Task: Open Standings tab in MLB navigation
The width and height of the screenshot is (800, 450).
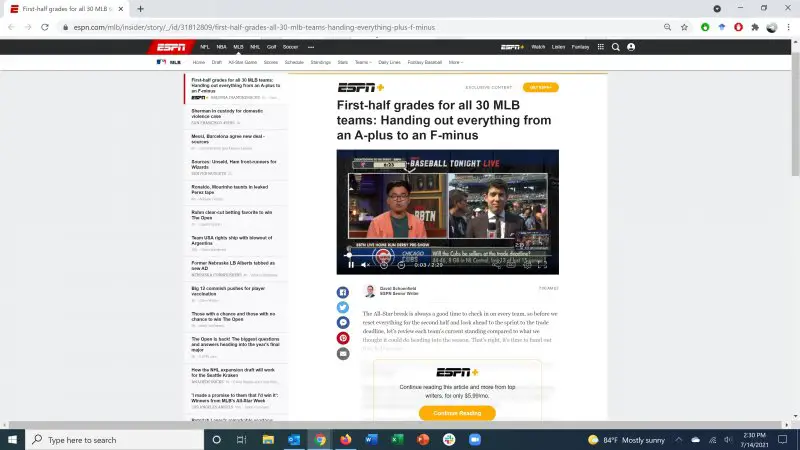Action: [x=321, y=62]
